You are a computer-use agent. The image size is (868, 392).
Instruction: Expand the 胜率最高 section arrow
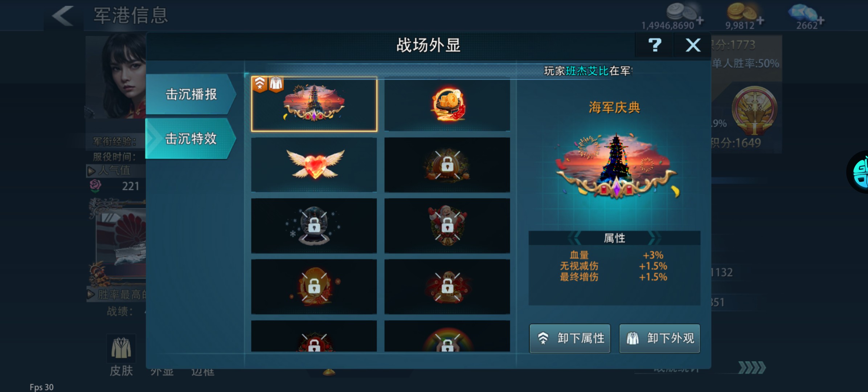(x=91, y=294)
